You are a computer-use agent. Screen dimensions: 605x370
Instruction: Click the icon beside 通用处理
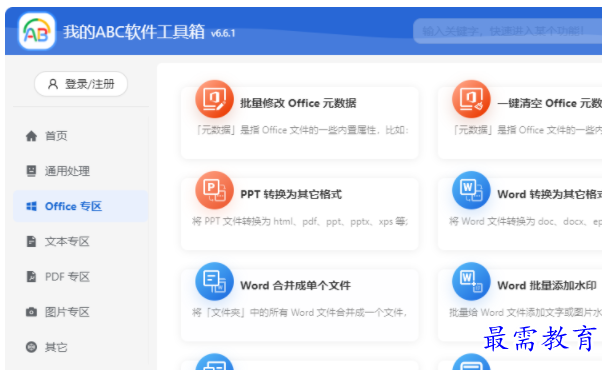click(31, 171)
